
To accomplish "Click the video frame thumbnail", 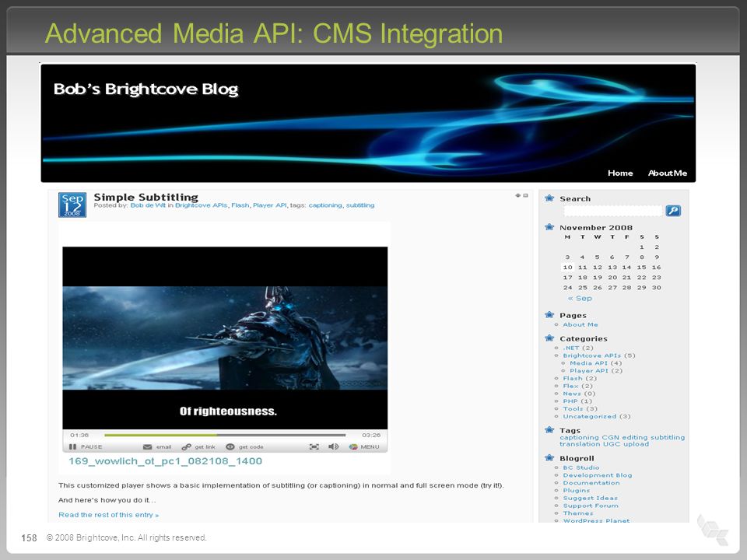I will click(x=225, y=338).
